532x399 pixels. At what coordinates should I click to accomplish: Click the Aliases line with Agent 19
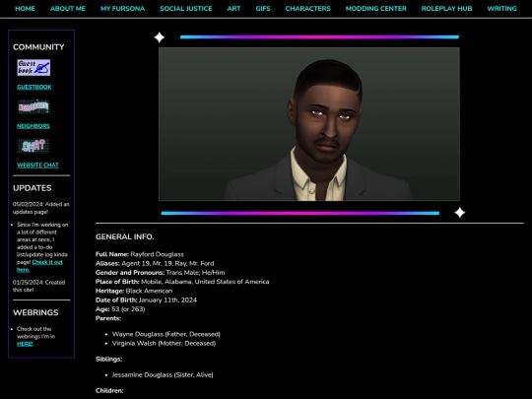coord(155,264)
